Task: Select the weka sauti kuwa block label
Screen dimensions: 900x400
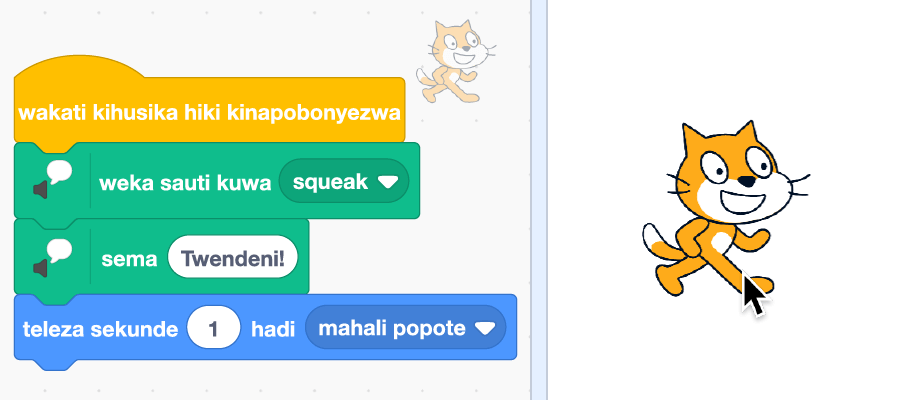Action: (x=185, y=183)
